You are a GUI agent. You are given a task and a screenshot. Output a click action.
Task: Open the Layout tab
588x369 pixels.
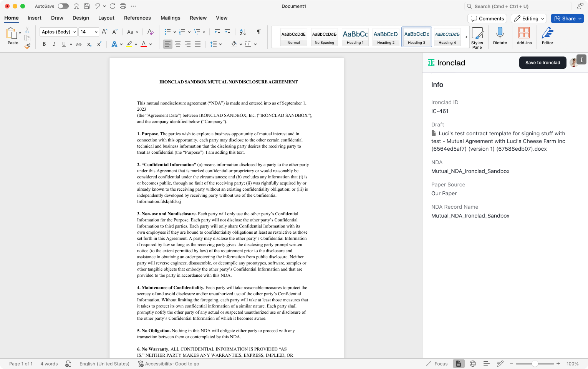[106, 18]
